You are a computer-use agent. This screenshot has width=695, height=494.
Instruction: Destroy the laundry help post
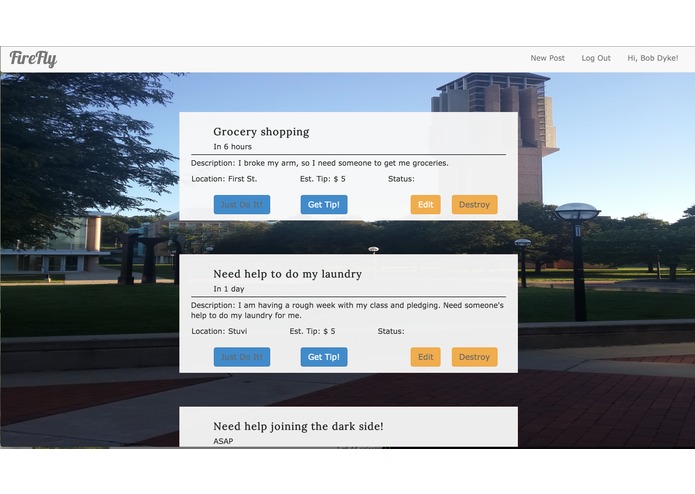click(474, 357)
